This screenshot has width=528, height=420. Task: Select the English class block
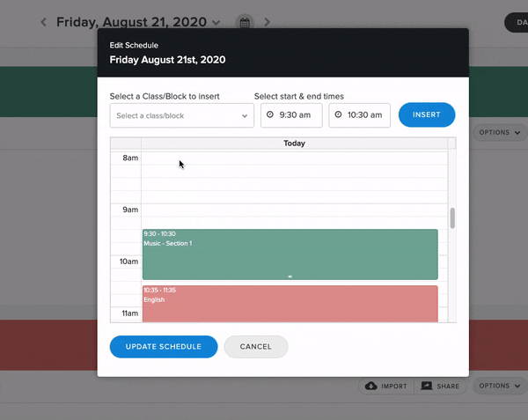[290, 304]
